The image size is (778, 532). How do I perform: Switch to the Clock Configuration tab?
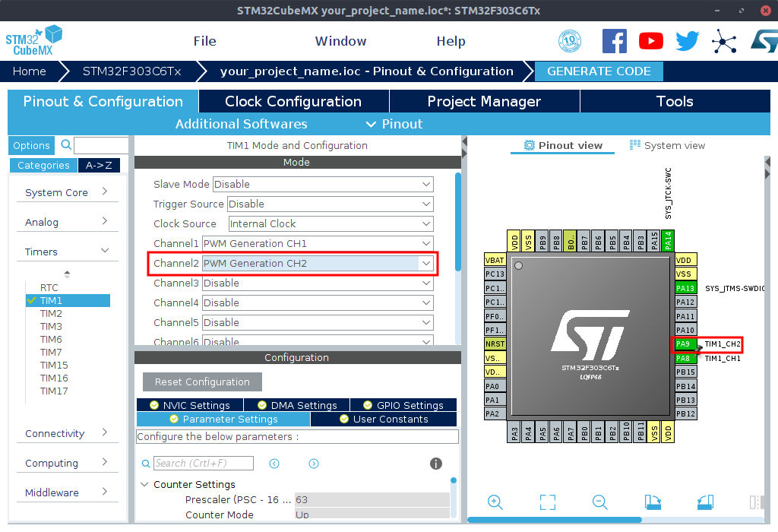[x=293, y=102]
